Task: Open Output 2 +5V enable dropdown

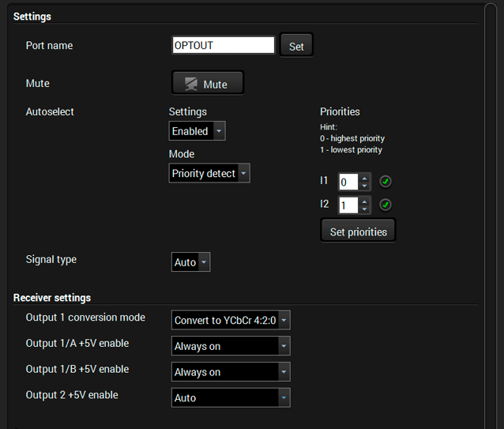Action: [x=231, y=397]
